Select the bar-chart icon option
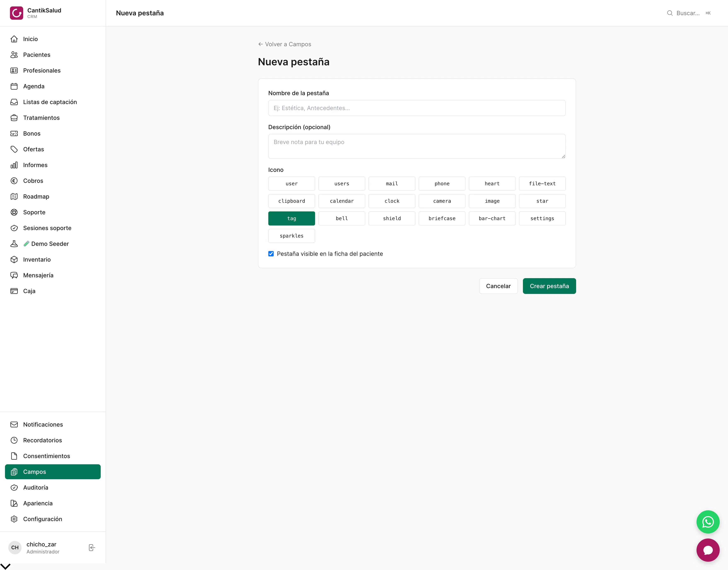Image resolution: width=728 pixels, height=570 pixels. coord(492,218)
